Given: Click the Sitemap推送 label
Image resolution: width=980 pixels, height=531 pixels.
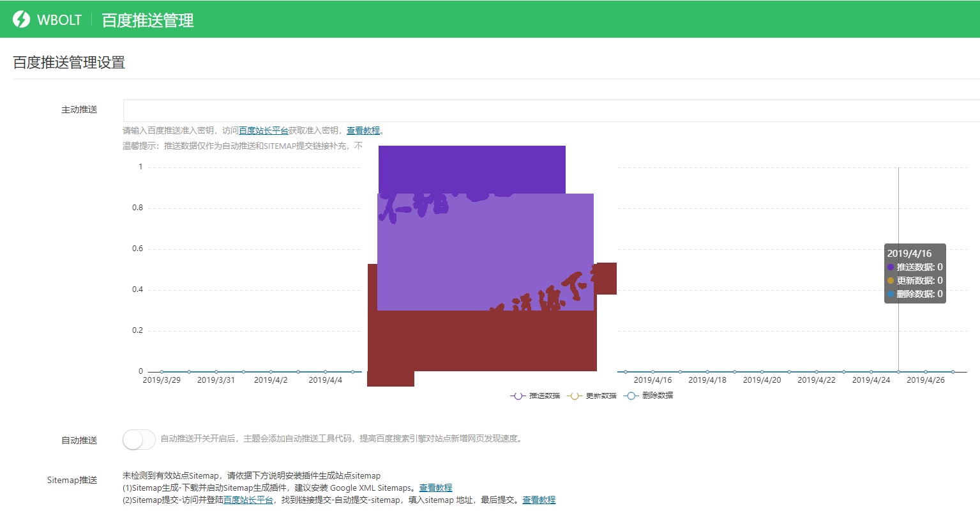Looking at the screenshot, I should click(x=72, y=480).
